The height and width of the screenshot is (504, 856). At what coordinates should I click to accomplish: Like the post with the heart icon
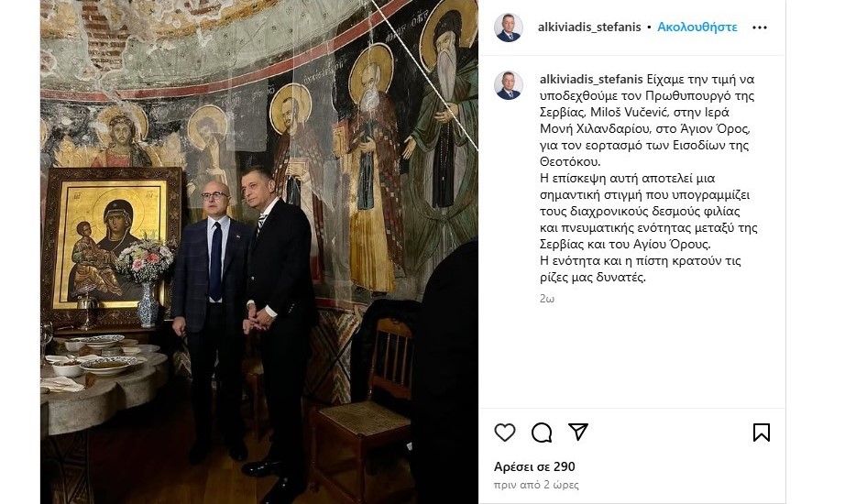tap(504, 433)
